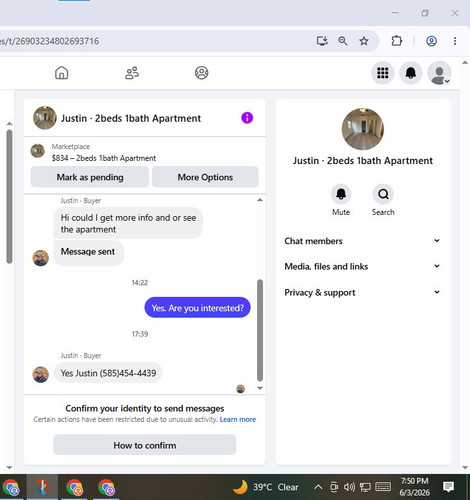This screenshot has width=470, height=500.
Task: Click chat list left scrollbar thumb
Action: [9, 197]
